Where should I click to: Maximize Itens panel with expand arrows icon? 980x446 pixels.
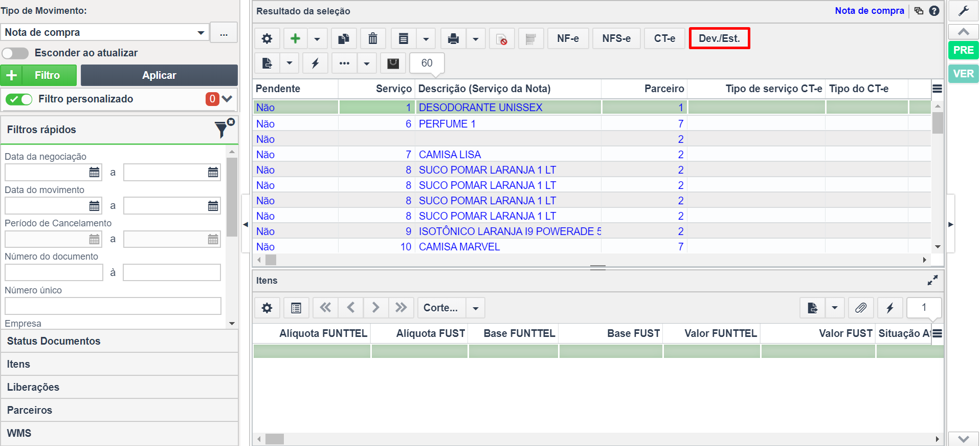(933, 281)
